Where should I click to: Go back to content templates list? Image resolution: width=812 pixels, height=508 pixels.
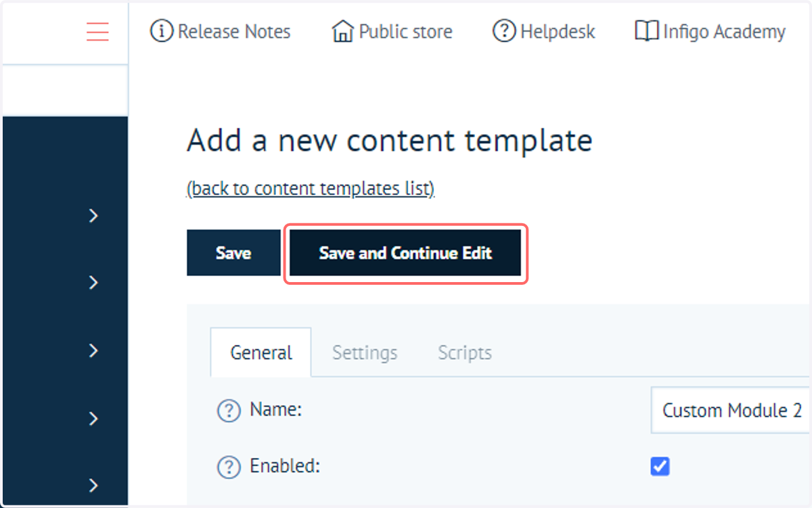click(311, 189)
